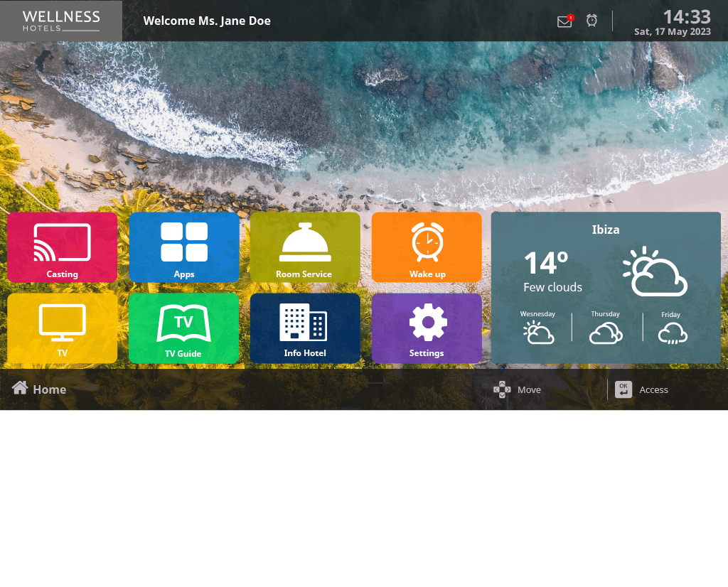Click the Home icon in bottom bar
728x587 pixels.
point(20,388)
